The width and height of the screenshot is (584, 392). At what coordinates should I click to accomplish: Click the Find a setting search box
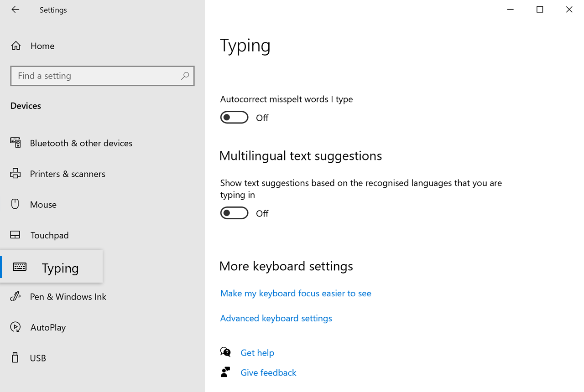click(x=96, y=76)
